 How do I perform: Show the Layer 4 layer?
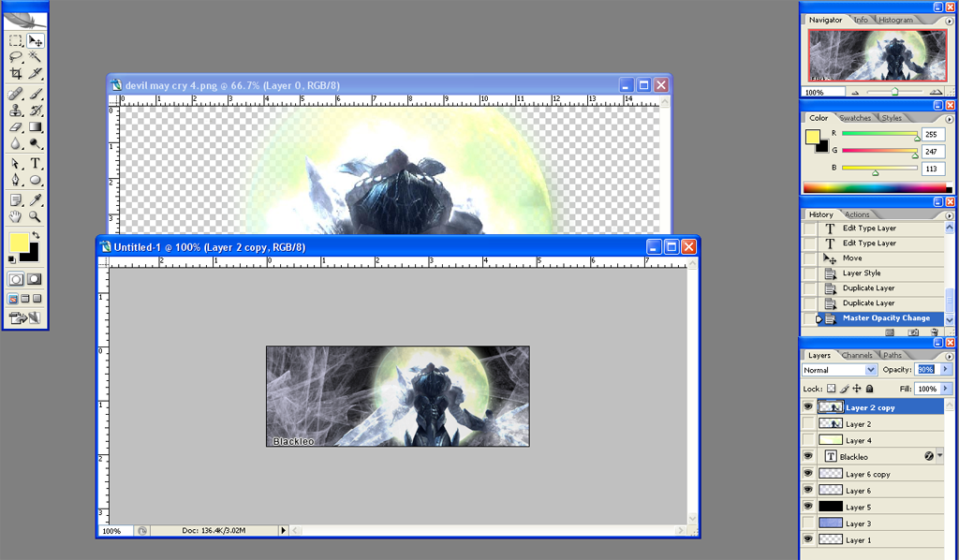[808, 439]
